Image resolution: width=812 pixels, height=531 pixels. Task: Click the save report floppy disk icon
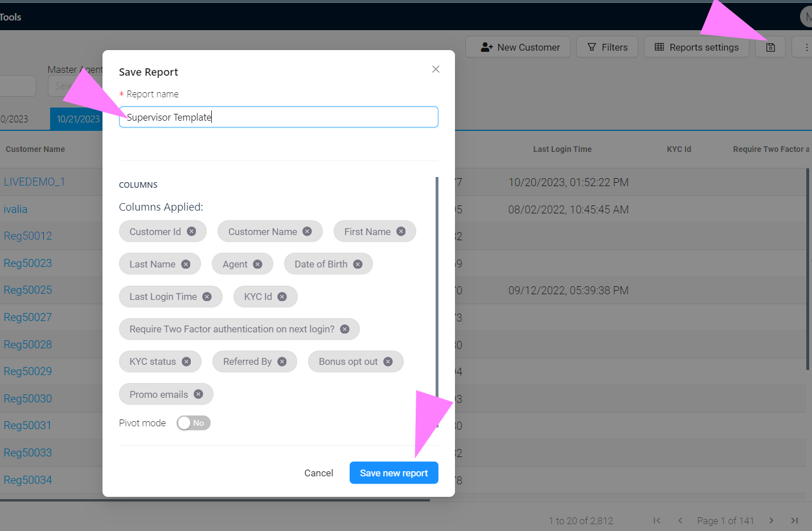[770, 47]
